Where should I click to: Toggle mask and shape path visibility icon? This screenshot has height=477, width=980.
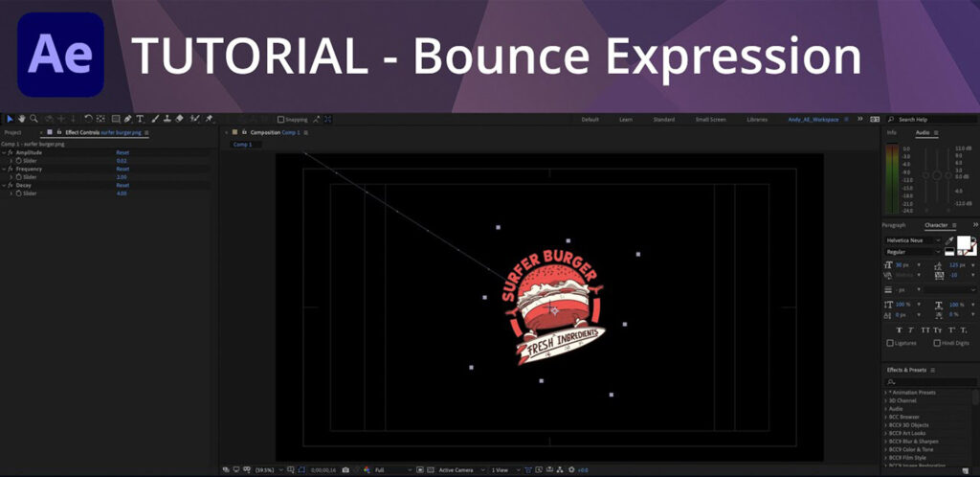[301, 469]
